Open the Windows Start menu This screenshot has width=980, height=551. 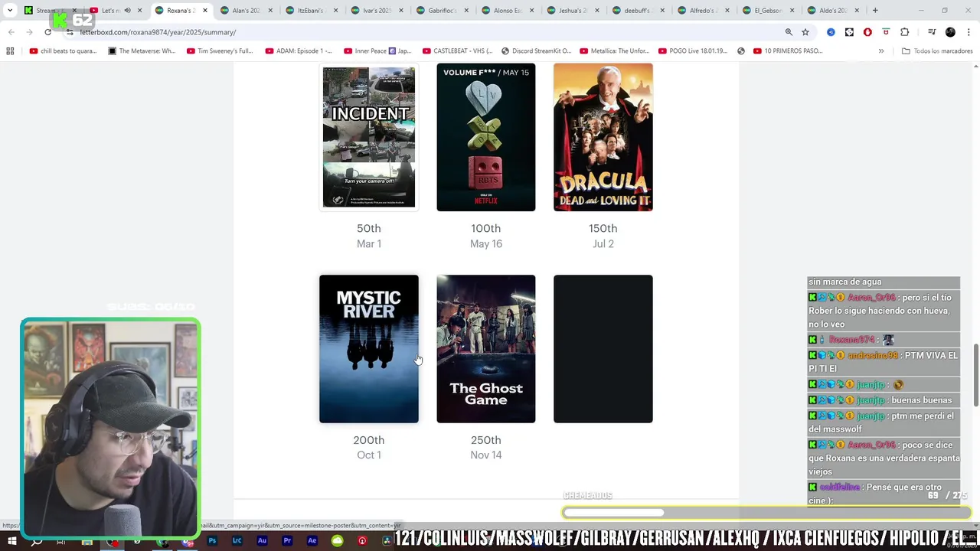(11, 541)
